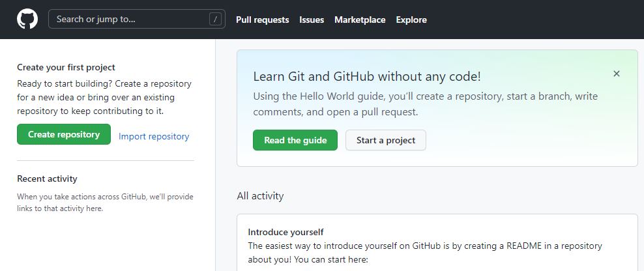Select the Introduce yourself heading
Image resolution: width=644 pixels, height=271 pixels.
(286, 232)
